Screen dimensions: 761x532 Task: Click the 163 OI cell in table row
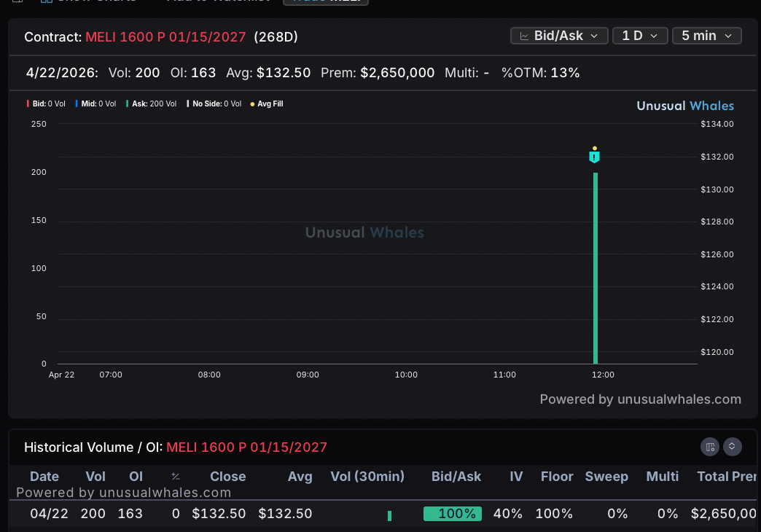[130, 514]
